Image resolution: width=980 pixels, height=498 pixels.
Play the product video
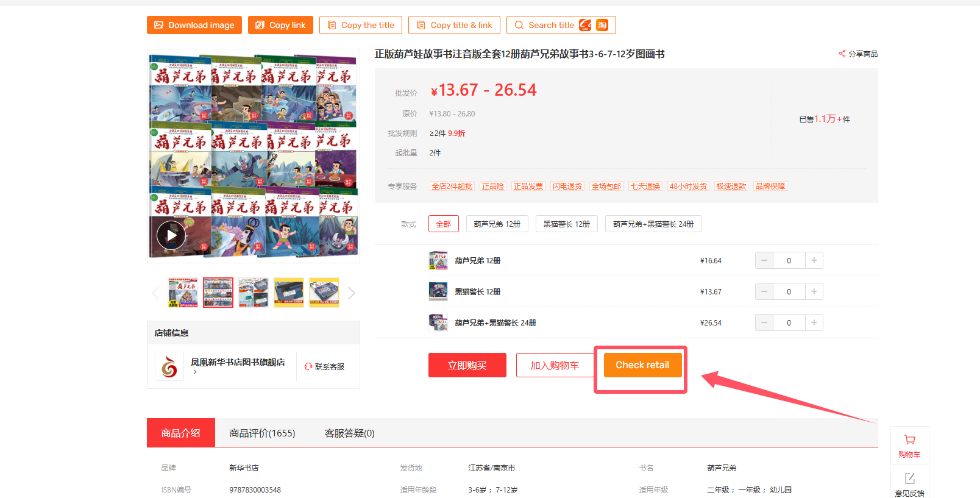coord(171,235)
